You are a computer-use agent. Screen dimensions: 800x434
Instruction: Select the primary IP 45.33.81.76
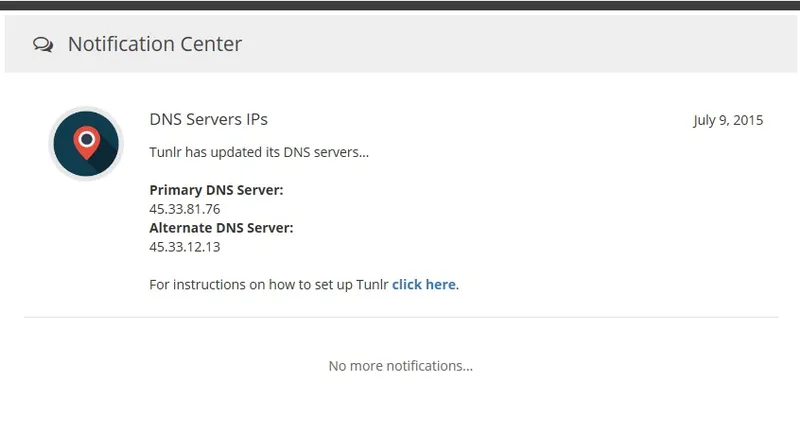click(x=184, y=209)
